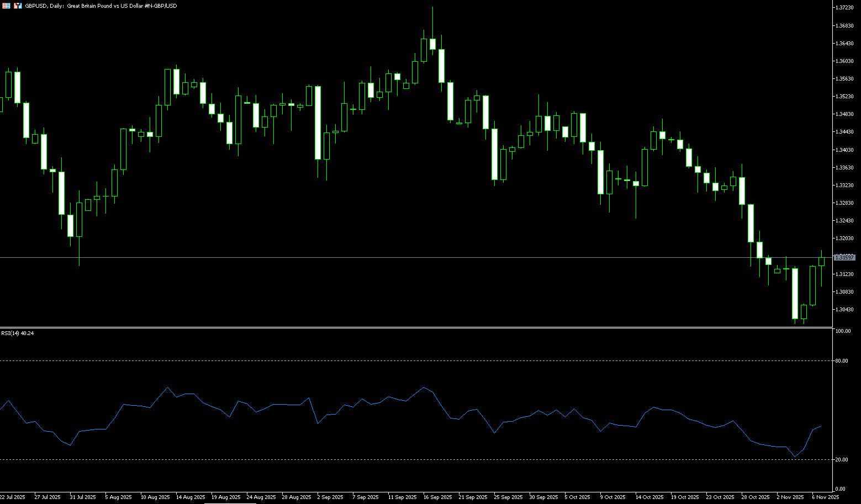This screenshot has width=861, height=504.
Task: Click the scrollbar thumb at bottom edge
Action: (x=230, y=503)
